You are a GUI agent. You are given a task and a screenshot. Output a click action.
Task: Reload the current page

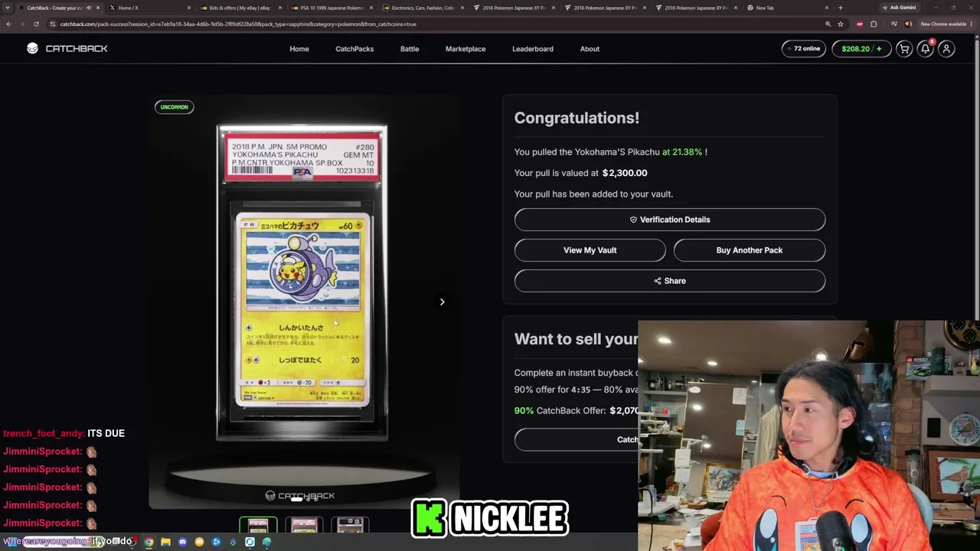tap(36, 24)
